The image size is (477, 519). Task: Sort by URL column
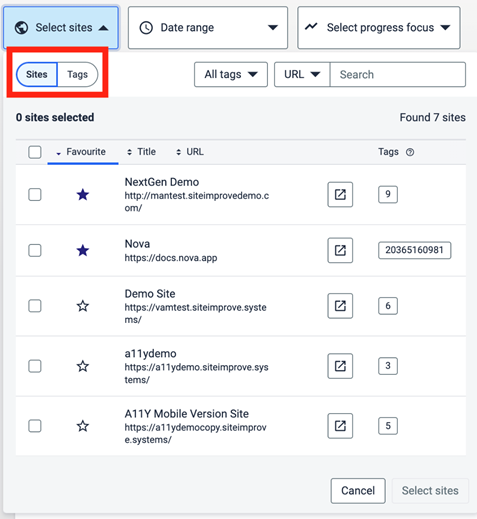pyautogui.click(x=190, y=152)
